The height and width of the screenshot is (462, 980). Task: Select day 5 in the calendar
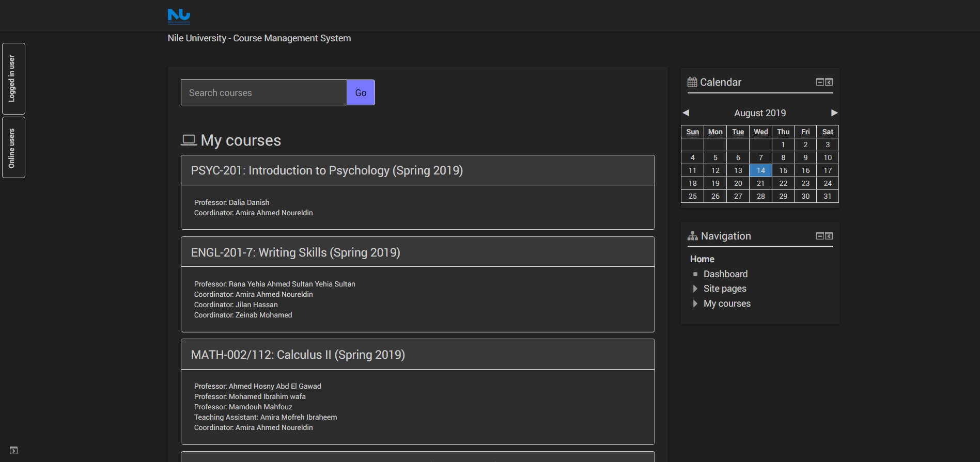pyautogui.click(x=715, y=157)
